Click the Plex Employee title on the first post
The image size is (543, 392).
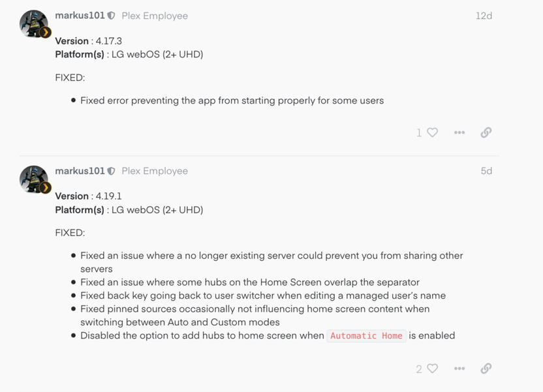[155, 16]
